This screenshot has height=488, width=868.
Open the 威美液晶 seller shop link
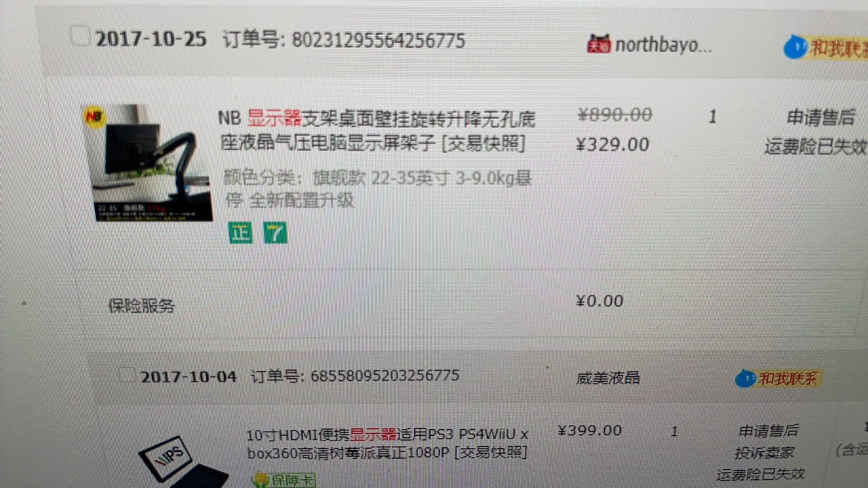pyautogui.click(x=608, y=378)
